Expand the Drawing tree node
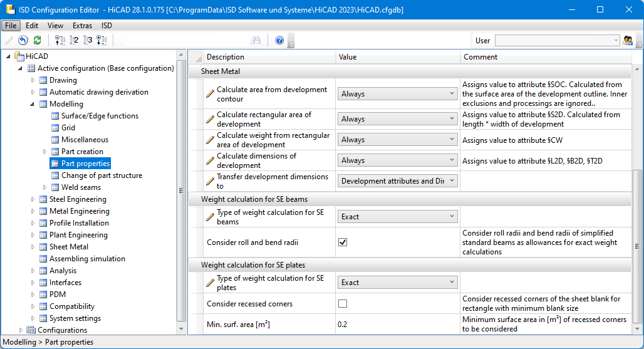 pos(33,80)
